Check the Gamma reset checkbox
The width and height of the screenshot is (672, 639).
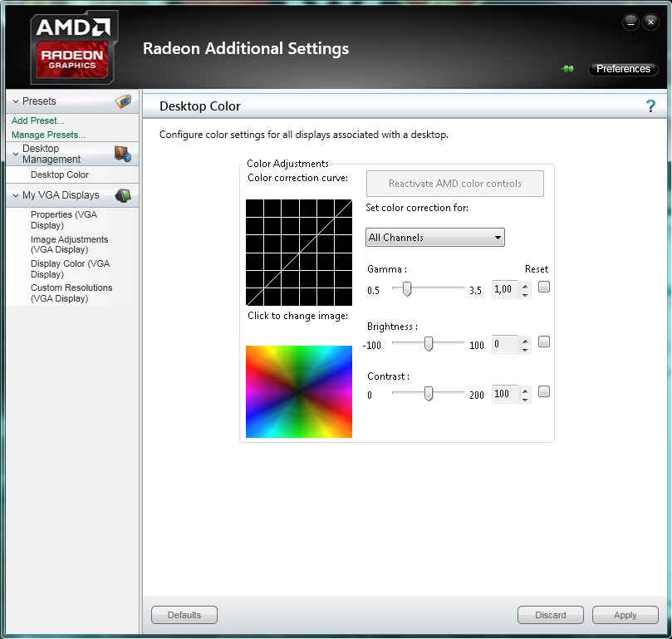(x=544, y=288)
